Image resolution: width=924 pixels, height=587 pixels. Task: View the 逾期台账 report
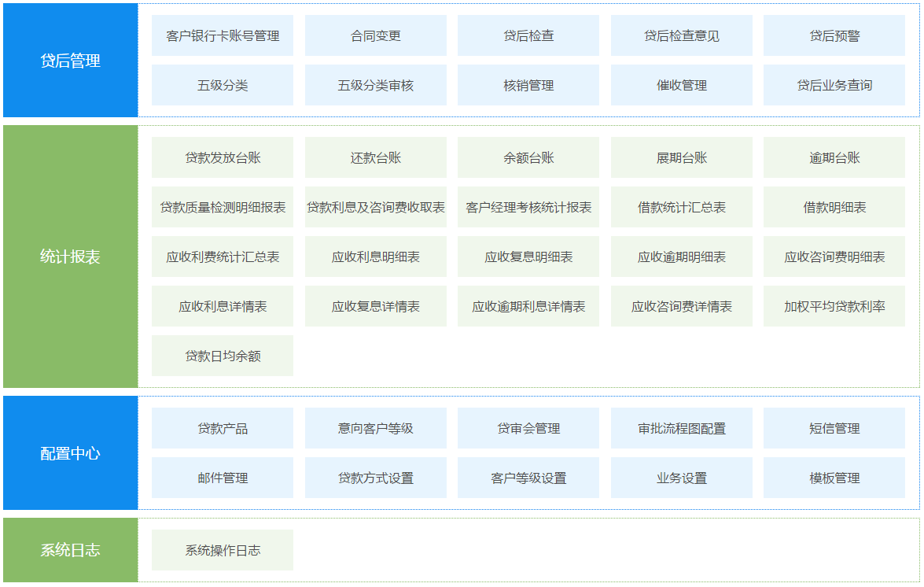tap(834, 157)
